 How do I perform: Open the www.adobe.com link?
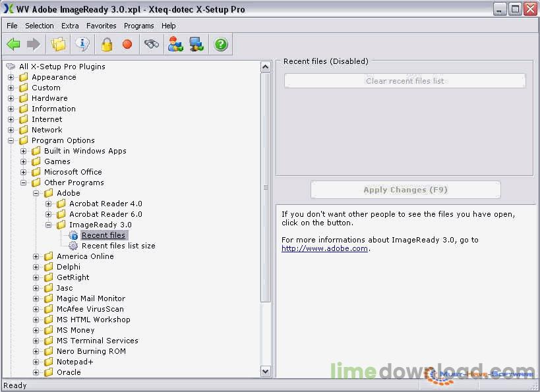324,248
